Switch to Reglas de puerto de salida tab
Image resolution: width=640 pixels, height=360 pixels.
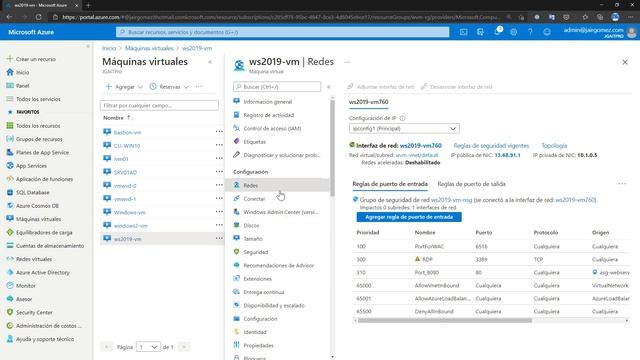471,184
